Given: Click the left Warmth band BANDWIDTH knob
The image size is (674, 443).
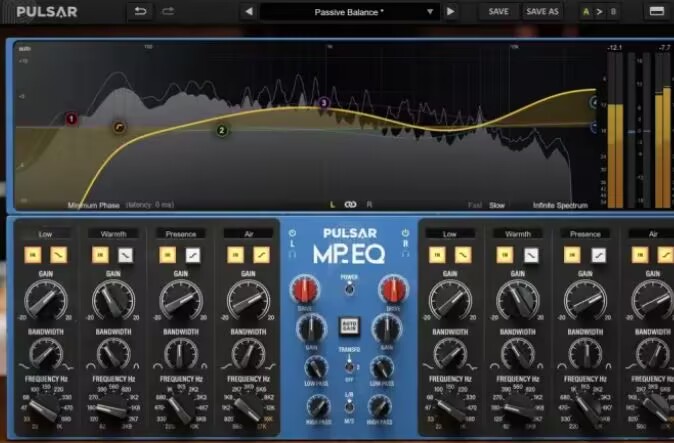Looking at the screenshot, I should [113, 354].
